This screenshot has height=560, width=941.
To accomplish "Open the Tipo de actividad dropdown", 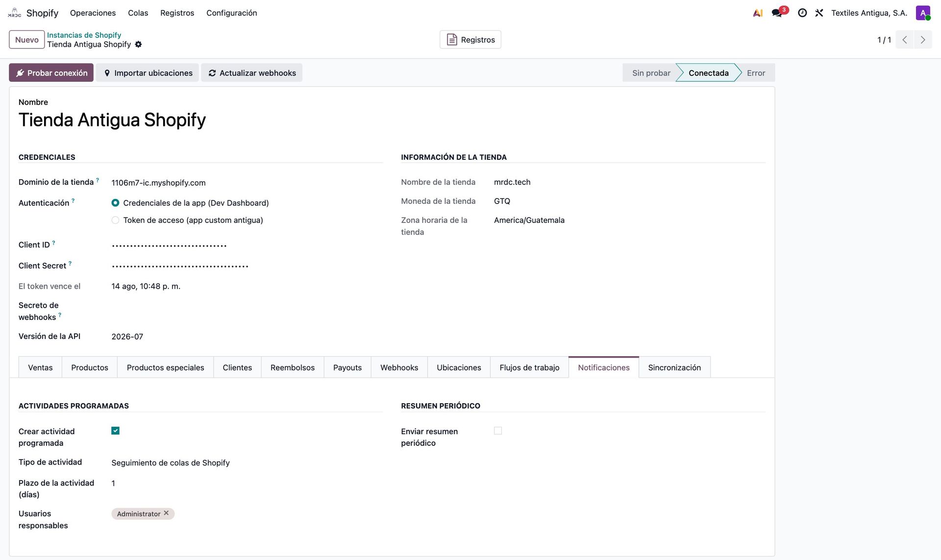I will (247, 463).
